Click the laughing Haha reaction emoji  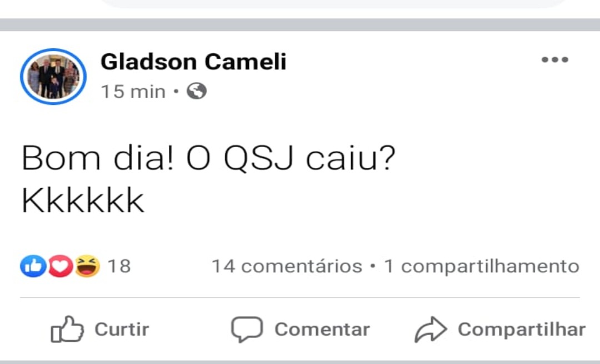coord(88,267)
